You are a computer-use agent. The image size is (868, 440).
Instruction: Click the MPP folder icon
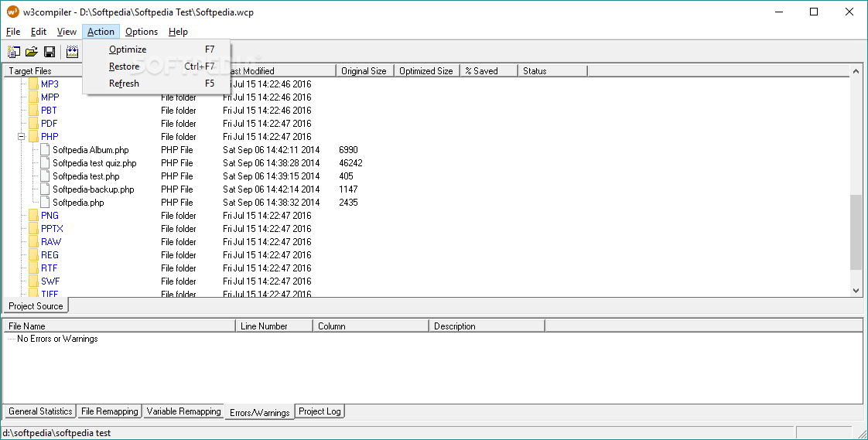click(32, 97)
